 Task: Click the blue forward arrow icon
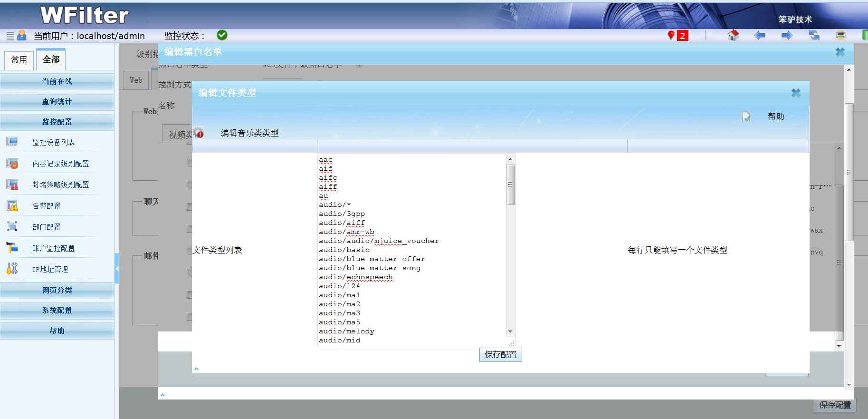pyautogui.click(x=787, y=35)
